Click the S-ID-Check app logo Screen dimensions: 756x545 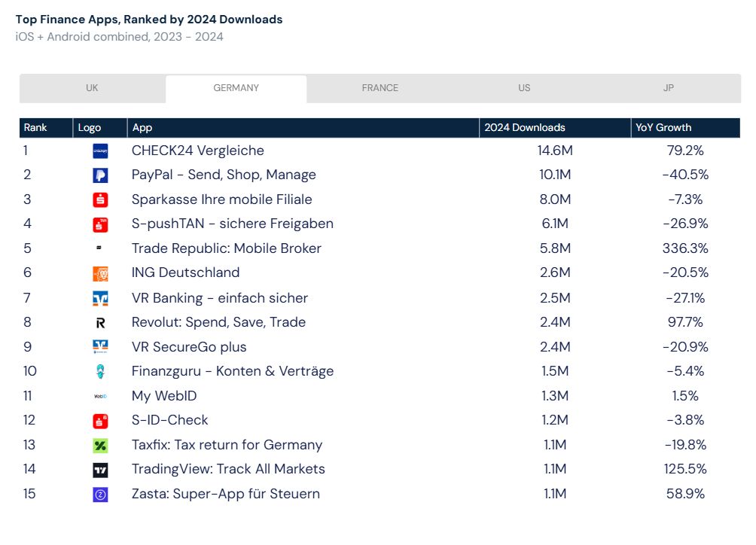pos(100,421)
